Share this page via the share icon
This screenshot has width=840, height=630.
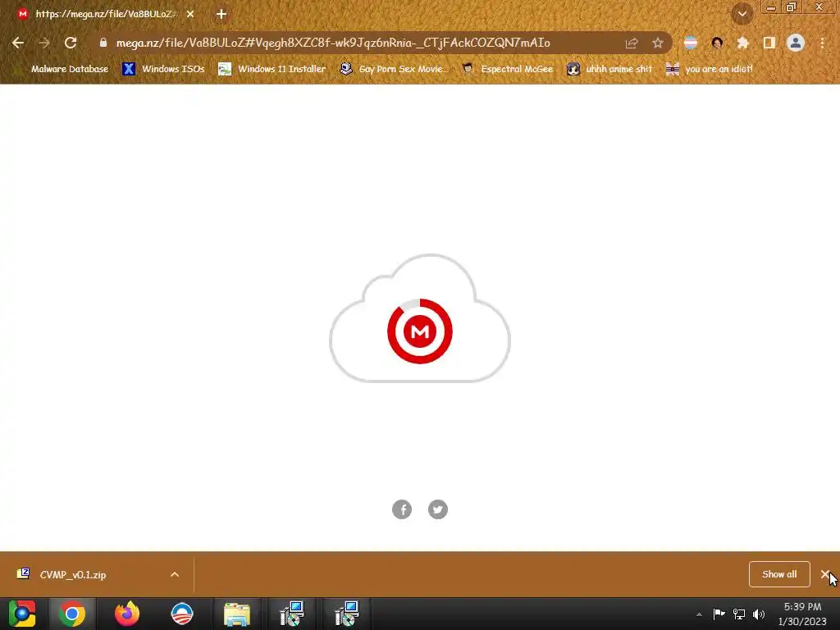(632, 43)
